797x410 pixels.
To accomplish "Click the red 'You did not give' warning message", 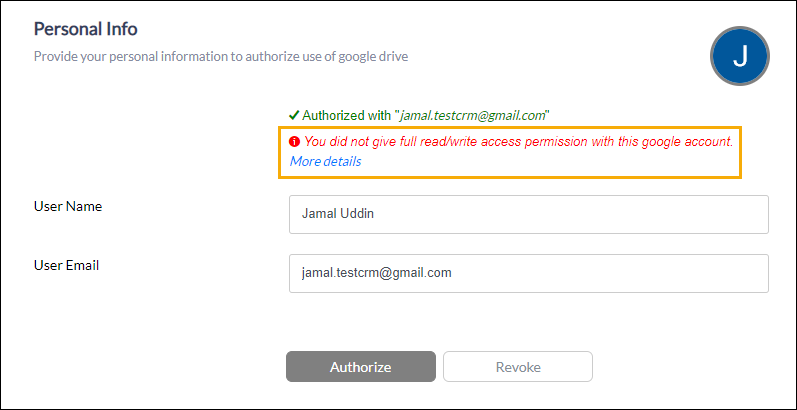I will point(518,142).
